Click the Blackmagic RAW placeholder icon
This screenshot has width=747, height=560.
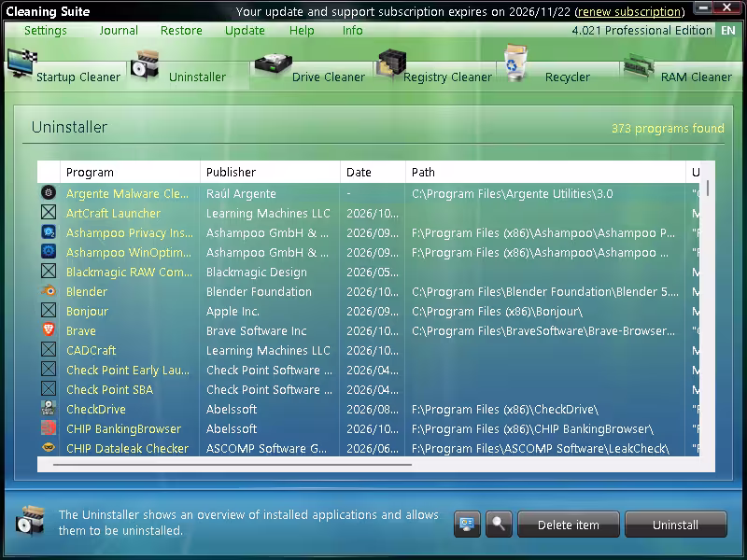tap(49, 271)
